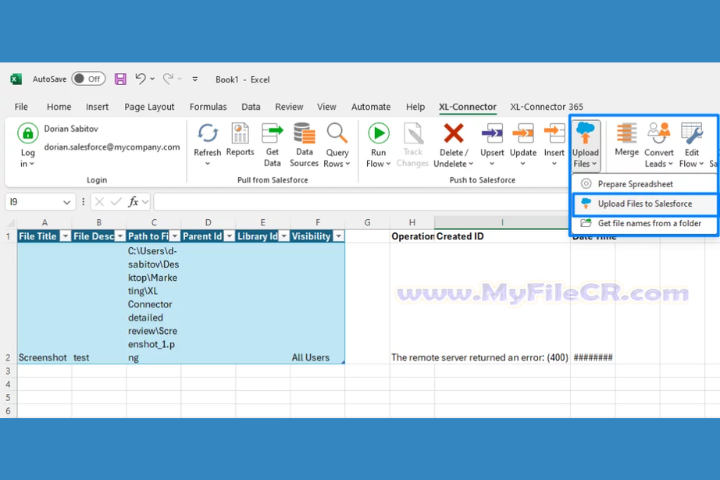
Task: Click the Excel app icon
Action: tap(16, 79)
